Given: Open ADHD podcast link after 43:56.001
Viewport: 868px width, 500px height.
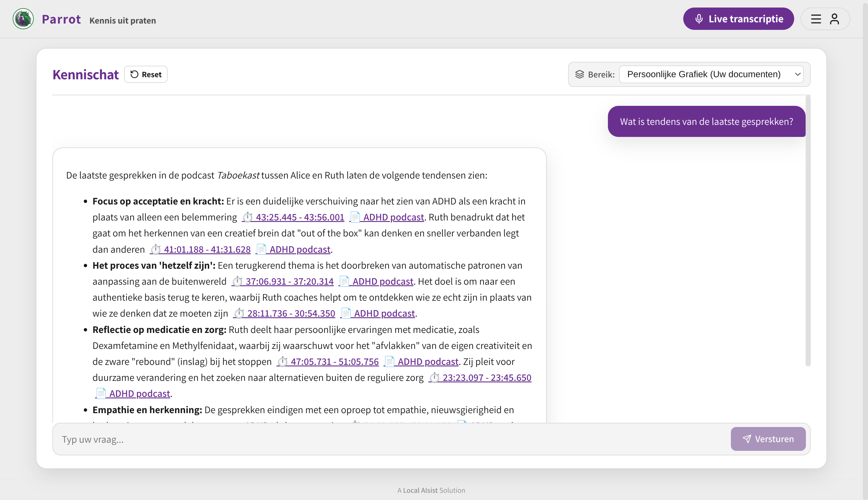Looking at the screenshot, I should (x=387, y=217).
